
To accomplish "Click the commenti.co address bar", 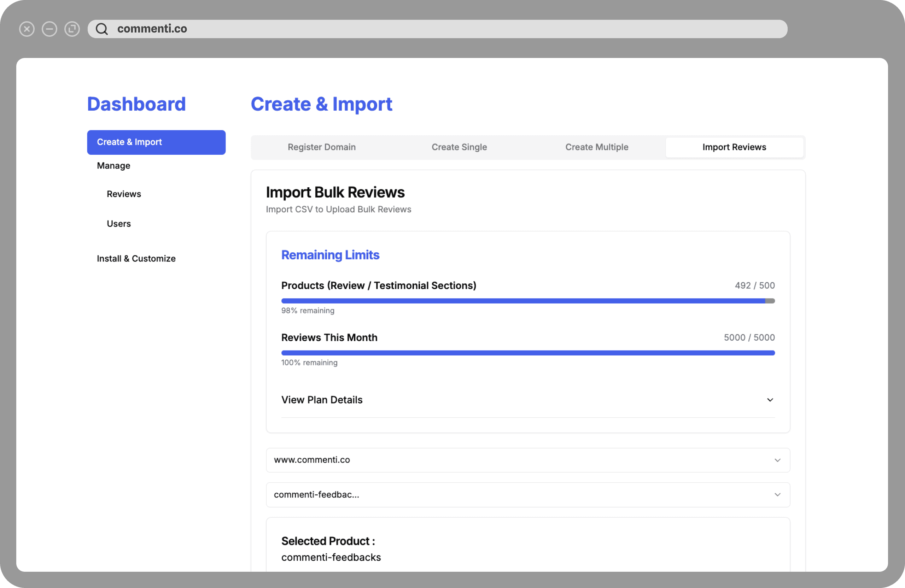I will (437, 29).
